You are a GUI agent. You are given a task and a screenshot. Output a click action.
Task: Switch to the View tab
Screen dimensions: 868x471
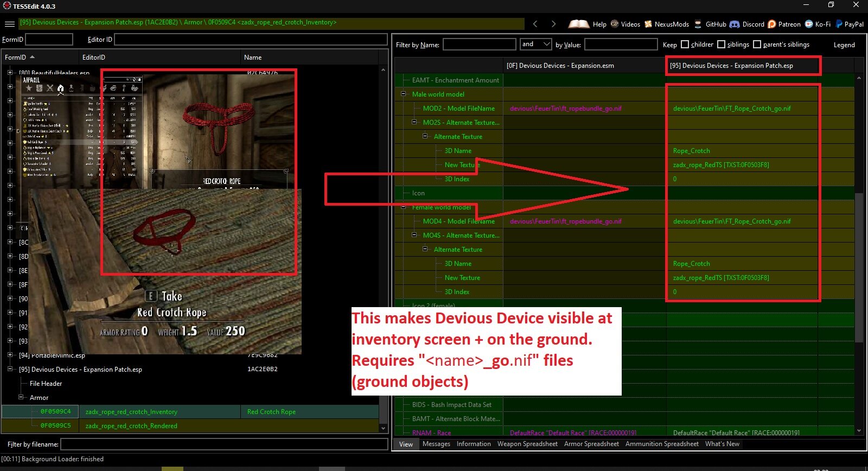pyautogui.click(x=406, y=444)
